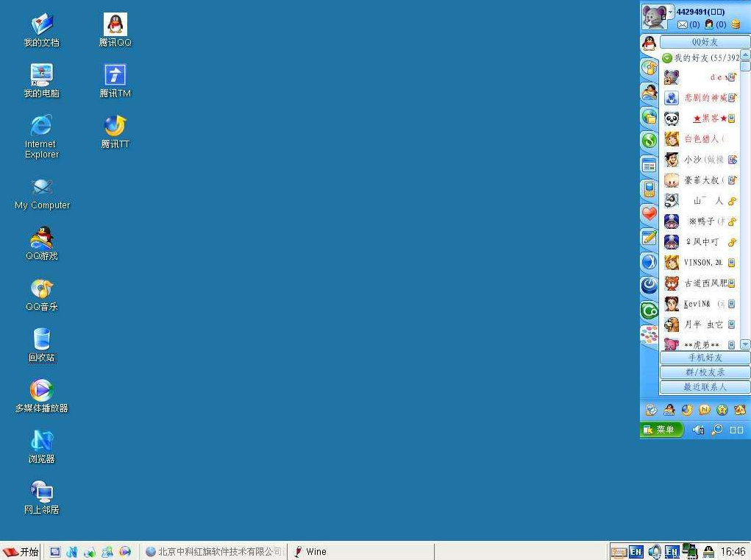Open the red heart side tab in QQ
Image resolution: width=751 pixels, height=560 pixels.
649,213
